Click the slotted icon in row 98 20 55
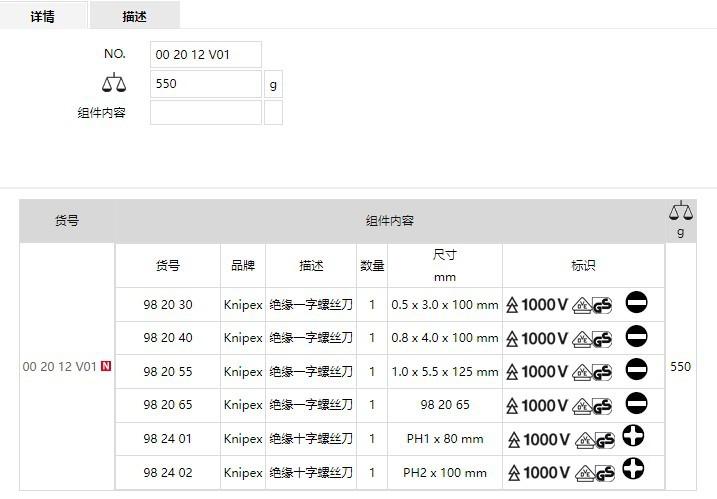The width and height of the screenshot is (717, 499). (636, 370)
